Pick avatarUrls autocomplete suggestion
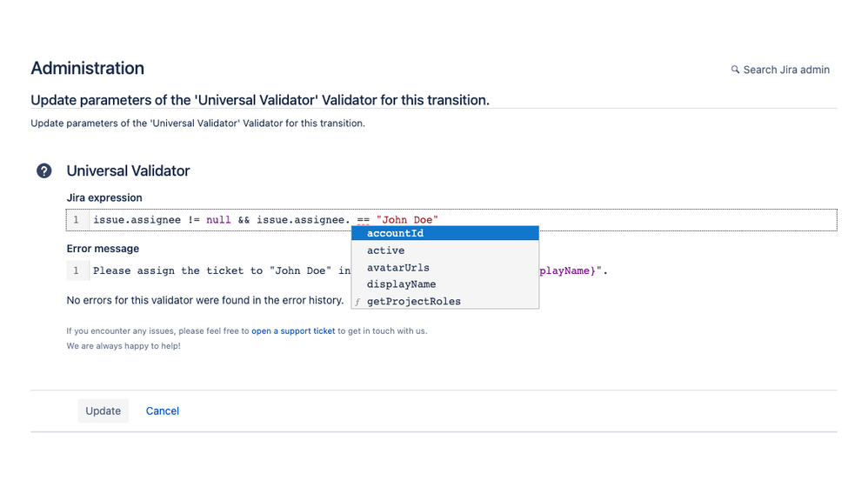The image size is (868, 494). click(445, 268)
